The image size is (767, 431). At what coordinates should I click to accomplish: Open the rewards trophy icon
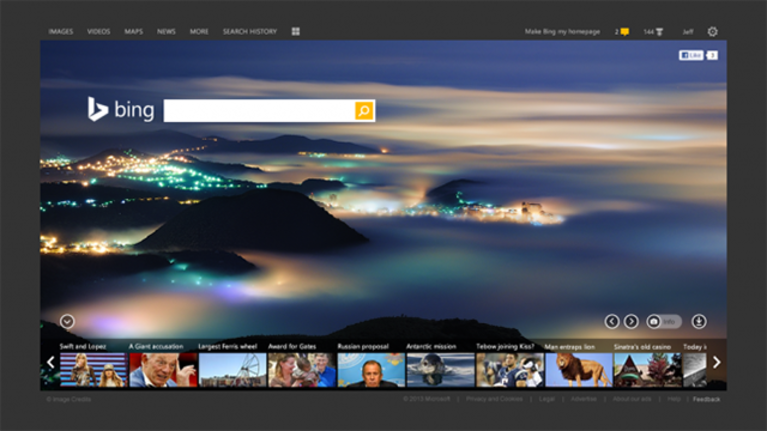659,32
